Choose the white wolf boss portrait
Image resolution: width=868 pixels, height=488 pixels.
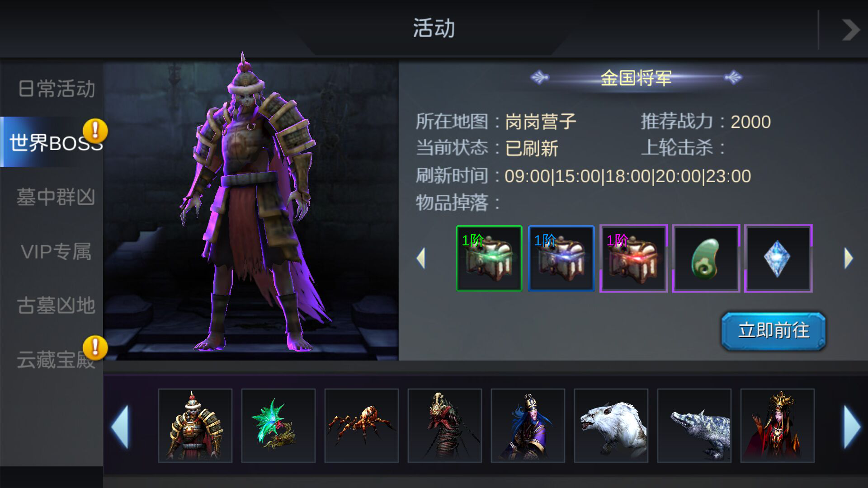[611, 426]
